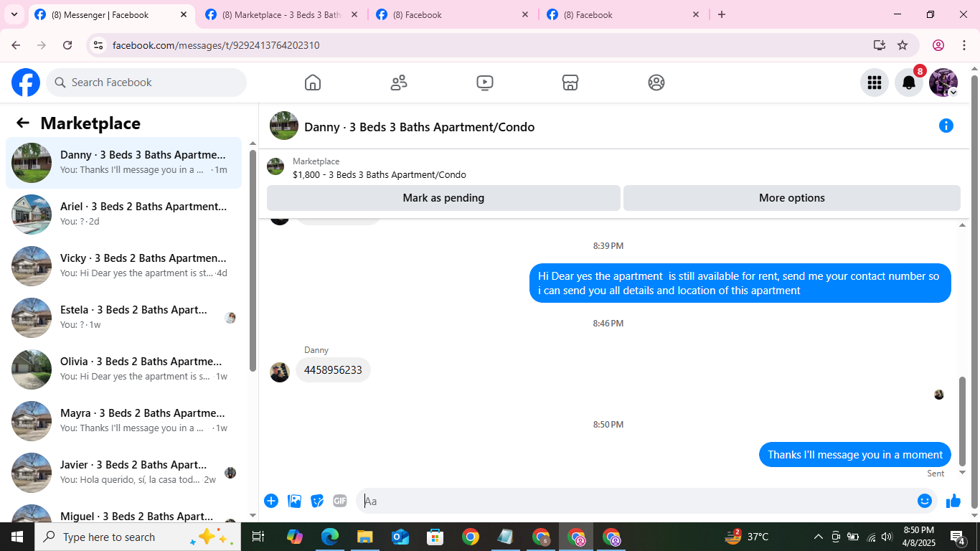The height and width of the screenshot is (551, 980).
Task: Open Chrome profile icon in toolbar
Action: tap(938, 45)
